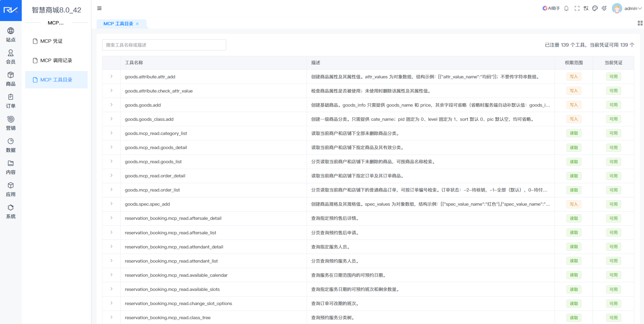Click the 工具名称 column header

134,63
